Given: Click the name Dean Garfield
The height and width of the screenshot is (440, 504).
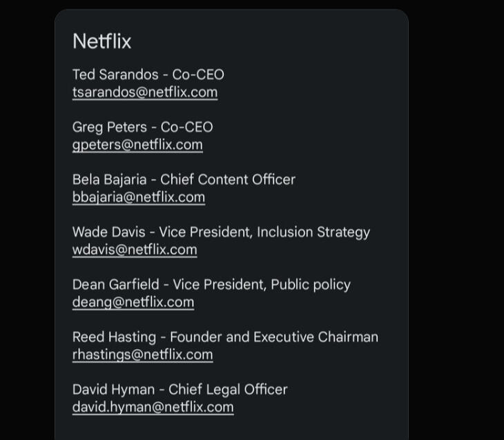Looking at the screenshot, I should (116, 285).
